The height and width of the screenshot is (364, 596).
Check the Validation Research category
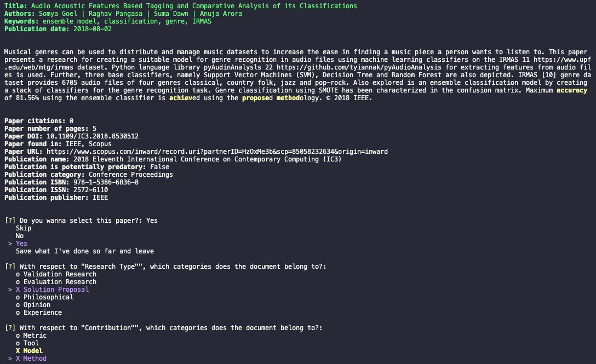pyautogui.click(x=56, y=274)
